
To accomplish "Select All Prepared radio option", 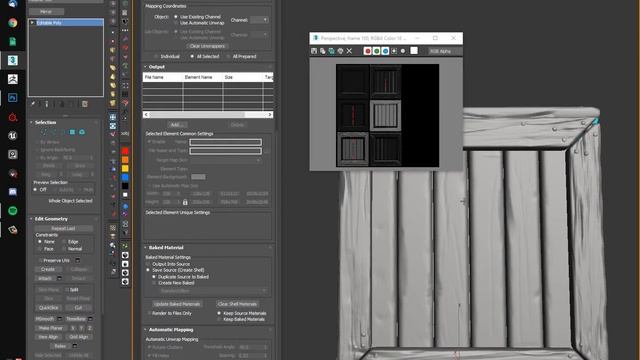I will tap(228, 56).
